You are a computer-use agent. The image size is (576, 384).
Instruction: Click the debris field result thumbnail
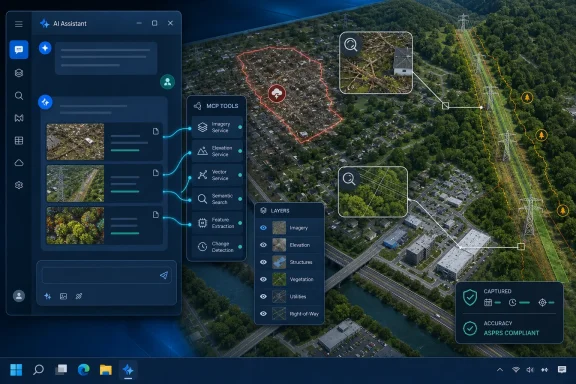[75, 142]
